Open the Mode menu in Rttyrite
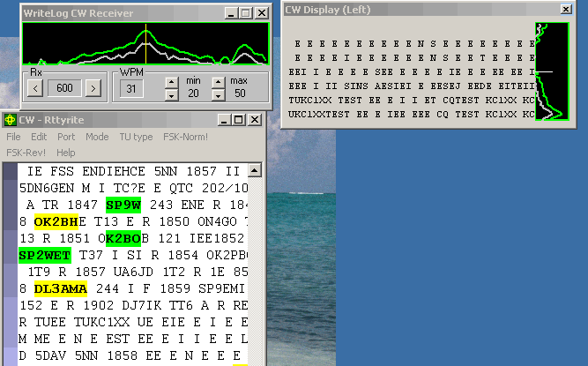588x366 pixels. point(97,137)
